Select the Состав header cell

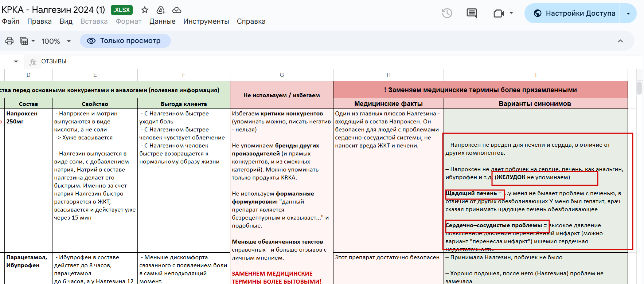coord(28,104)
